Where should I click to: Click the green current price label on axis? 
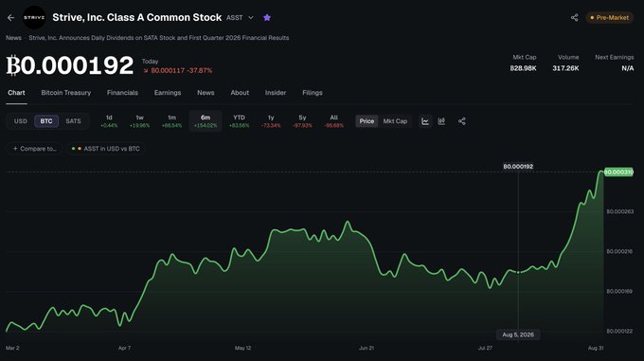coord(618,172)
